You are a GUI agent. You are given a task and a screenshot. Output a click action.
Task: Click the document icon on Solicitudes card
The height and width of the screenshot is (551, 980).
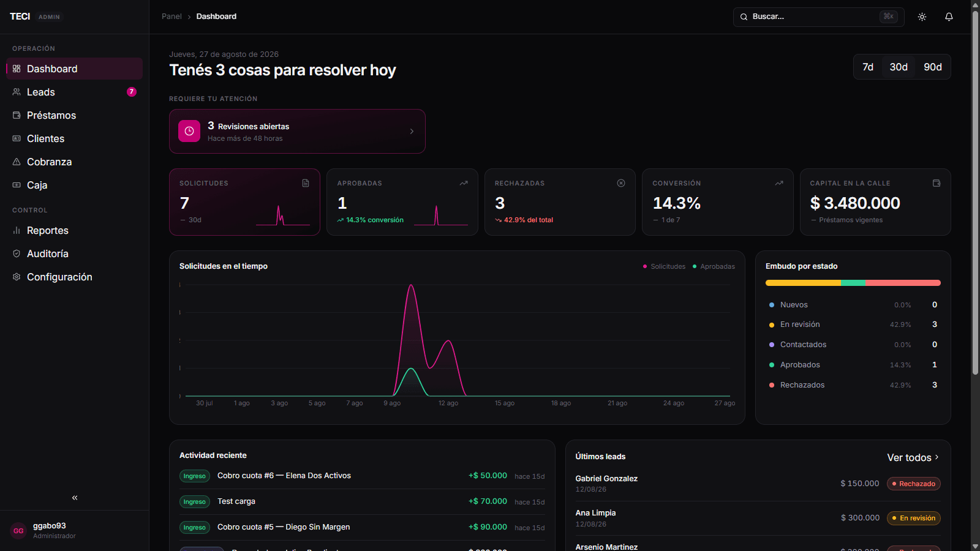click(x=306, y=183)
